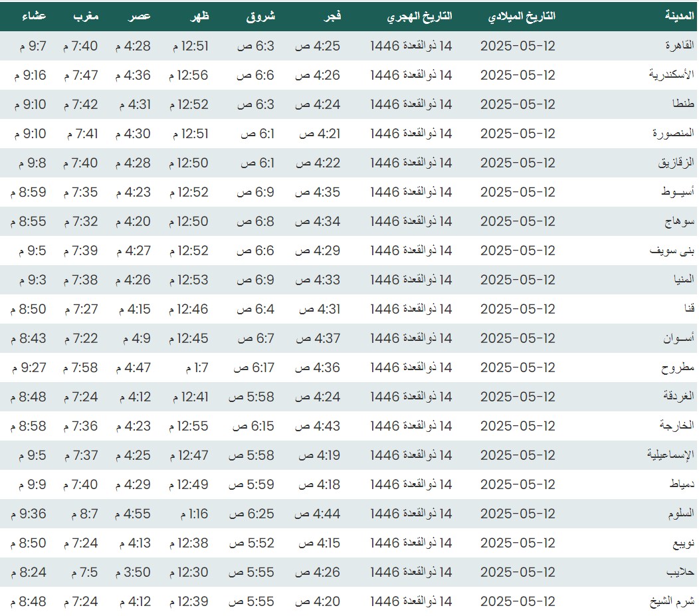
Task: Select the Asr time 4:9 م for أسوان
Action: [137, 338]
